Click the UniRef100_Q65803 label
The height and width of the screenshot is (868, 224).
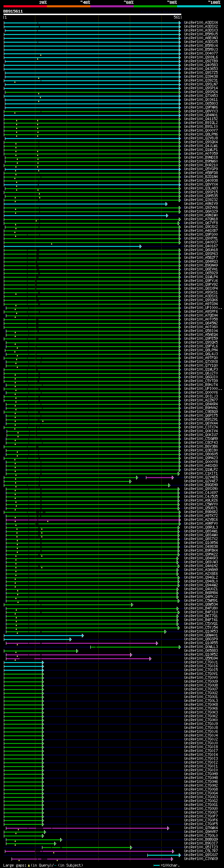click(201, 103)
